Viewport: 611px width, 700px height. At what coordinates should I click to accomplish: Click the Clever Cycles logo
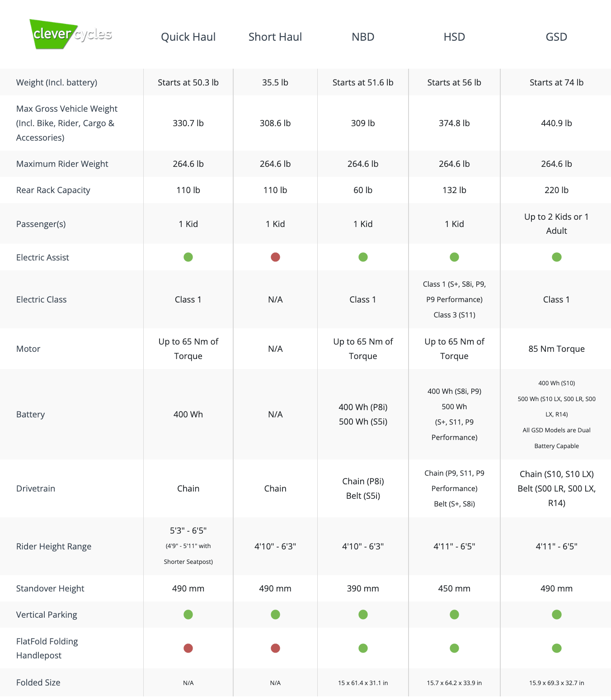coord(71,34)
